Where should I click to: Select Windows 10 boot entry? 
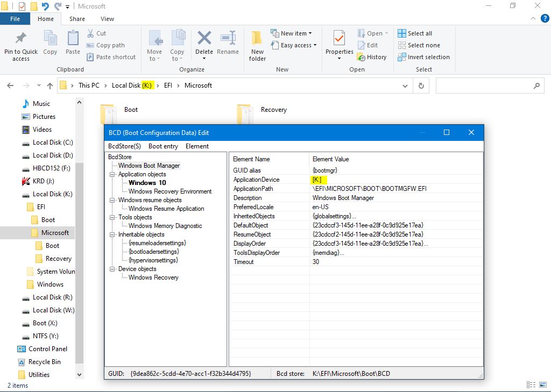click(x=147, y=183)
